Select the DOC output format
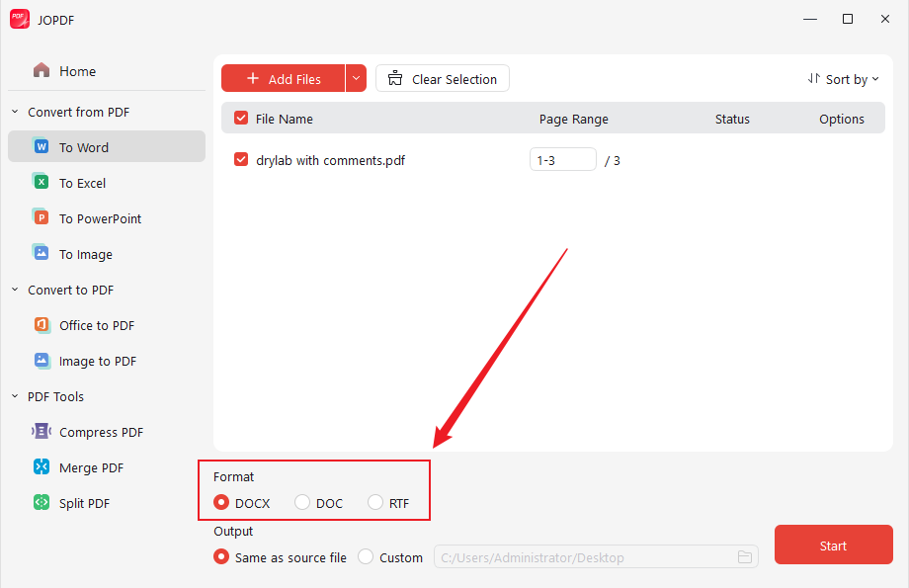The height and width of the screenshot is (588, 909). [301, 502]
